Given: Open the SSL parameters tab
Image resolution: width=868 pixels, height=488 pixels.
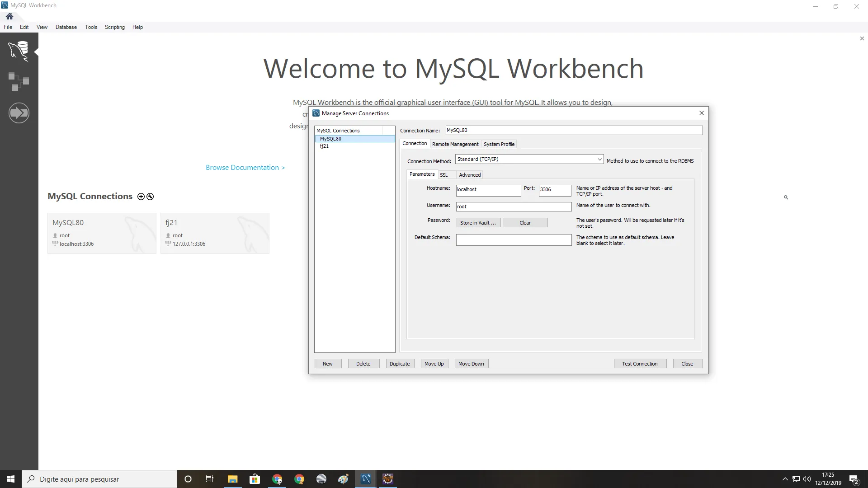Looking at the screenshot, I should coord(443,175).
